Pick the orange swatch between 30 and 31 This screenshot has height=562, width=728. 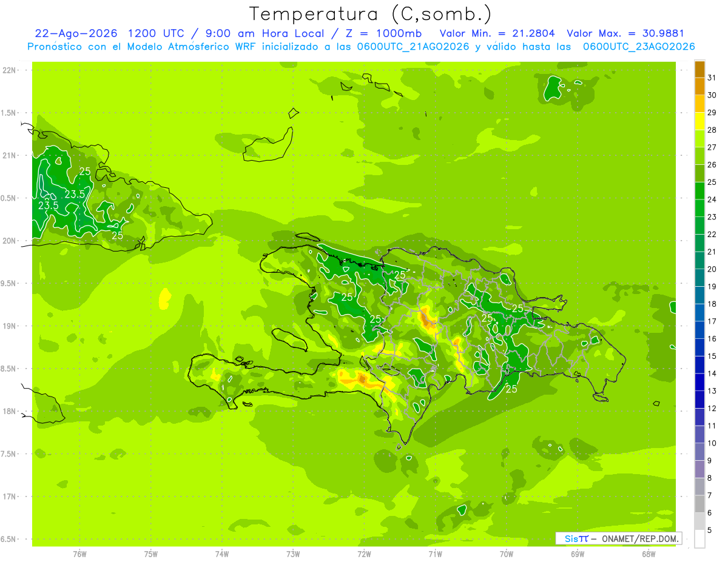click(x=699, y=86)
